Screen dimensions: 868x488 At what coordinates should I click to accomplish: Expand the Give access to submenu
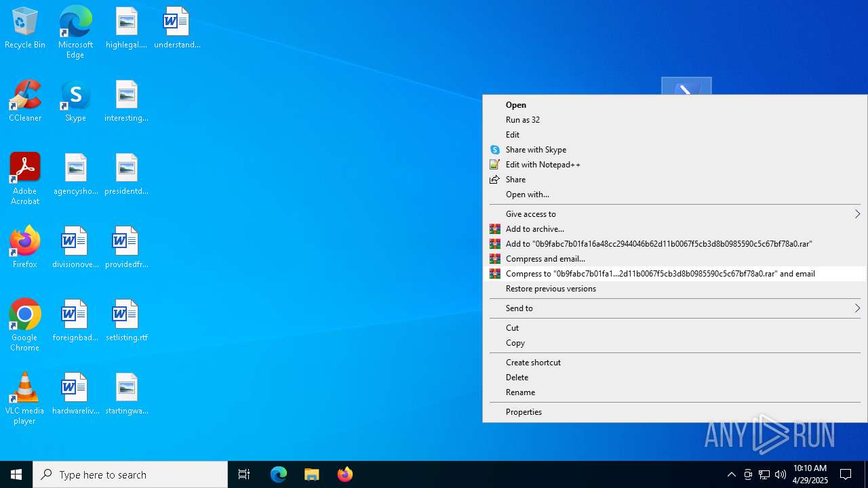point(675,214)
